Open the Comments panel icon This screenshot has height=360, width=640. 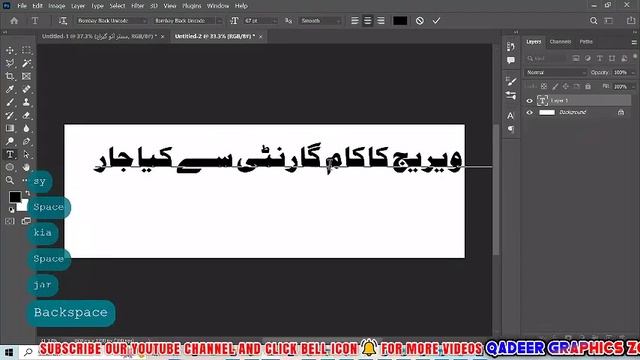coord(511,60)
